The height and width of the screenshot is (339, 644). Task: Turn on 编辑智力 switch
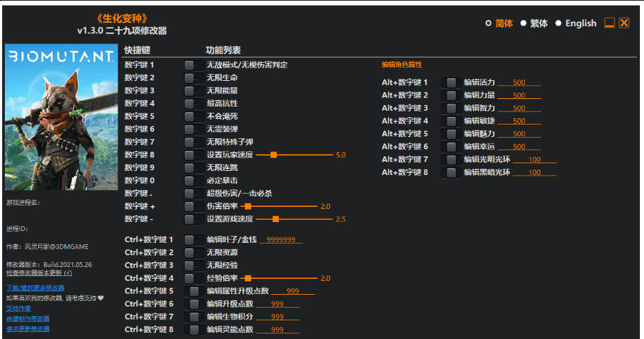[451, 108]
